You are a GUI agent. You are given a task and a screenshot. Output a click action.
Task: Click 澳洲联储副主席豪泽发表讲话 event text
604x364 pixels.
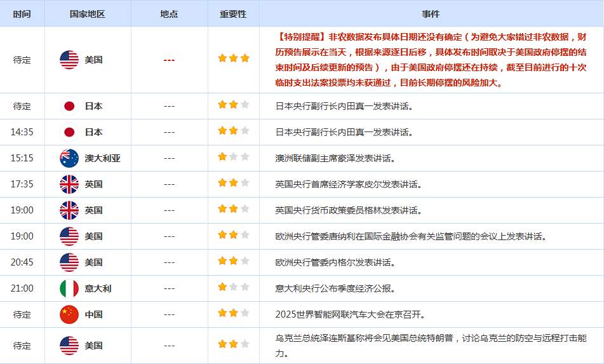(x=335, y=158)
